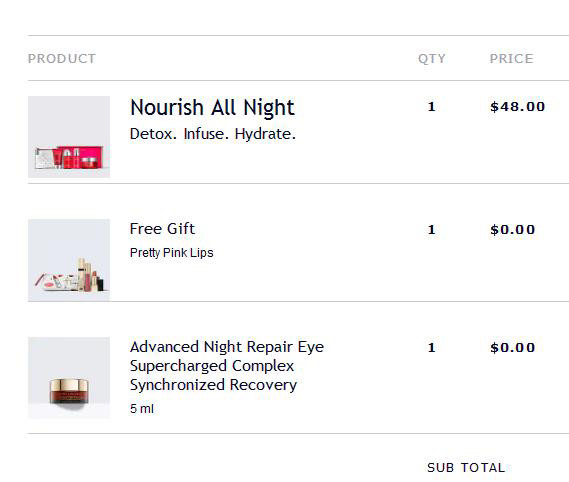
Task: Click the quantity for Advanced Night Repair Eye
Action: [431, 348]
